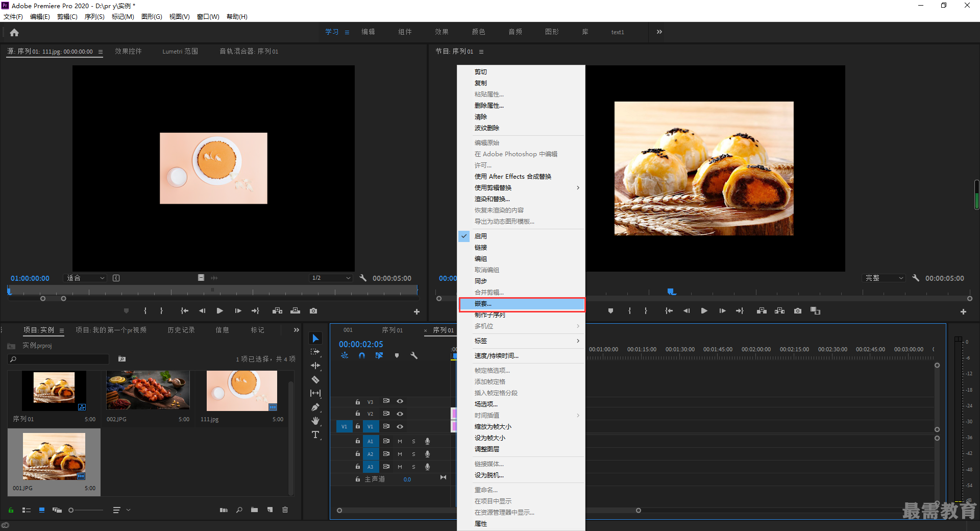
Task: Select the Slip tool
Action: pos(315,393)
